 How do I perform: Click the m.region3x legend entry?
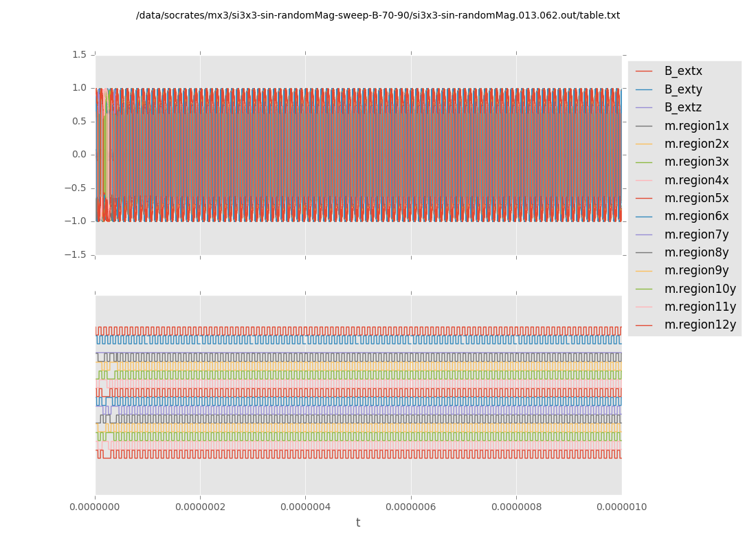pos(696,162)
